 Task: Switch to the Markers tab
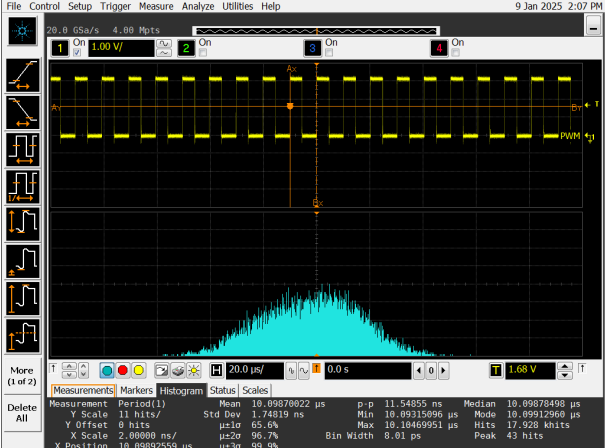pyautogui.click(x=137, y=390)
